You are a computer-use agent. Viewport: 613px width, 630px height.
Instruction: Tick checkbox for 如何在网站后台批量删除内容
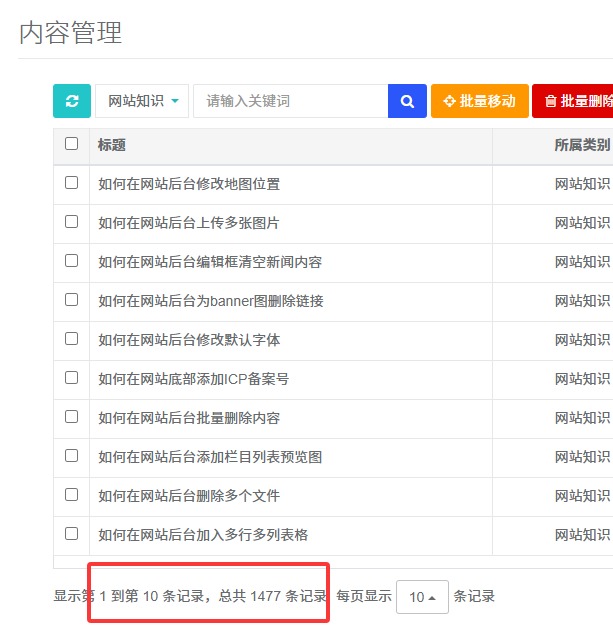pos(71,417)
